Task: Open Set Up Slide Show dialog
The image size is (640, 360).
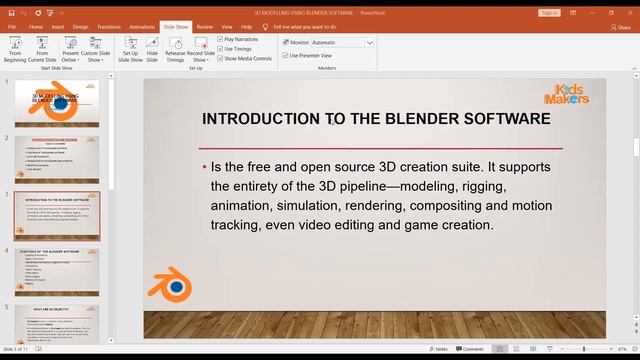Action: coord(131,49)
